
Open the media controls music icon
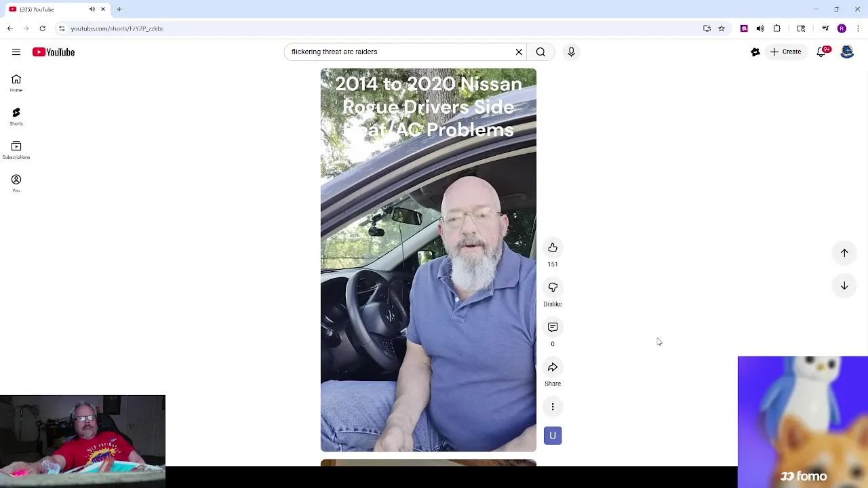pyautogui.click(x=825, y=28)
